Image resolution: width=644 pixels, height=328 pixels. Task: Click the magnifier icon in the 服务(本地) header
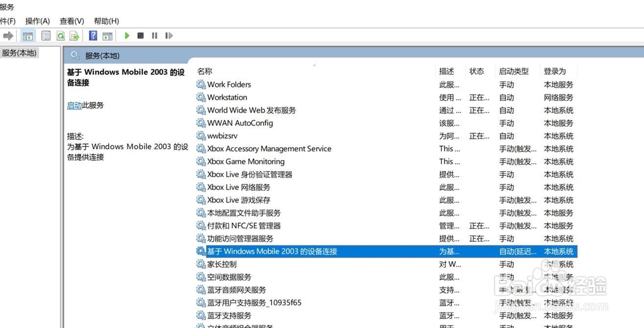coord(75,55)
